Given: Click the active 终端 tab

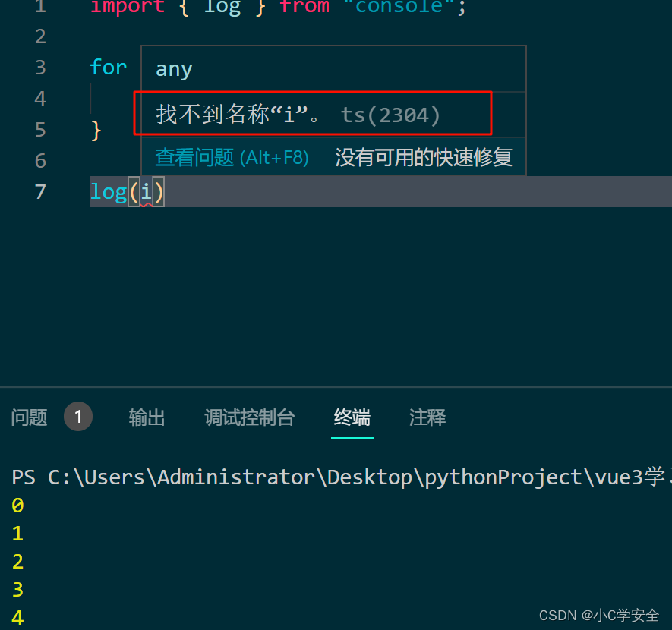Looking at the screenshot, I should point(352,417).
